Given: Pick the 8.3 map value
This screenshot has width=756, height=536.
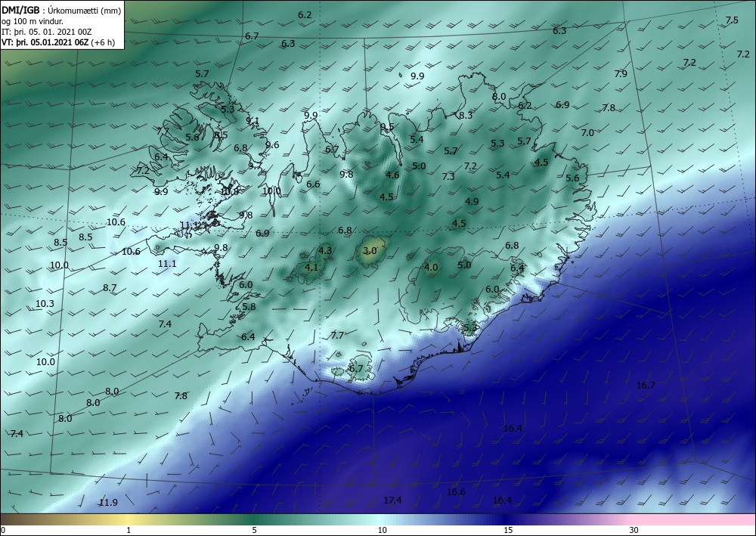Looking at the screenshot, I should click(x=465, y=115).
